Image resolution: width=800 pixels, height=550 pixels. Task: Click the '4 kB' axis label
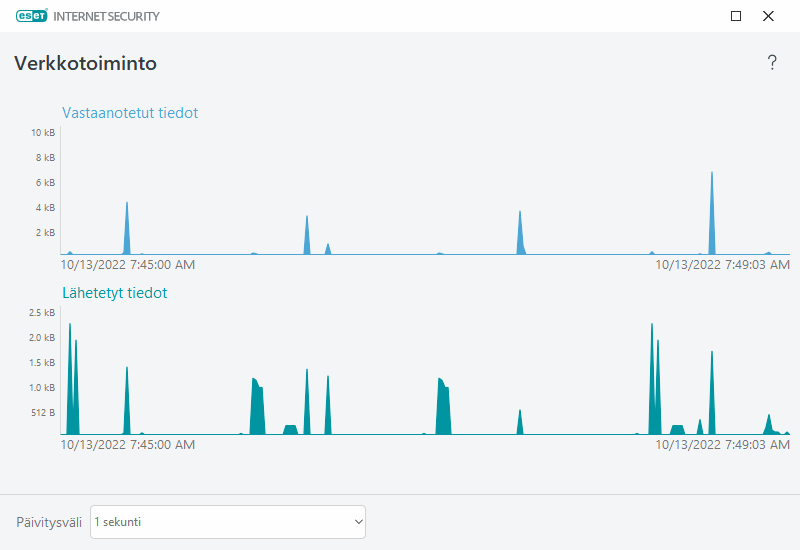(45, 208)
